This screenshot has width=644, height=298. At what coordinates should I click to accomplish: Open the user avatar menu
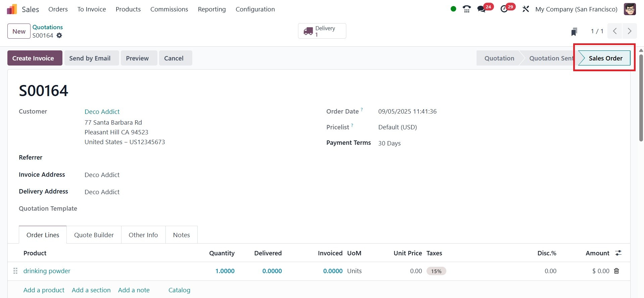(x=630, y=9)
